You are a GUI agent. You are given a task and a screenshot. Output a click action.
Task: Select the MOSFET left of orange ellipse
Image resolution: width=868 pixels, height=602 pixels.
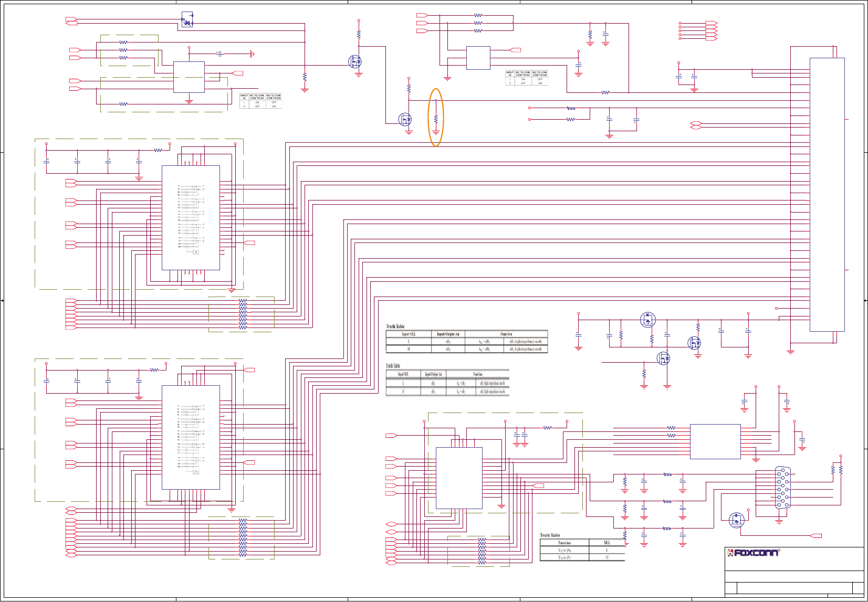[405, 119]
